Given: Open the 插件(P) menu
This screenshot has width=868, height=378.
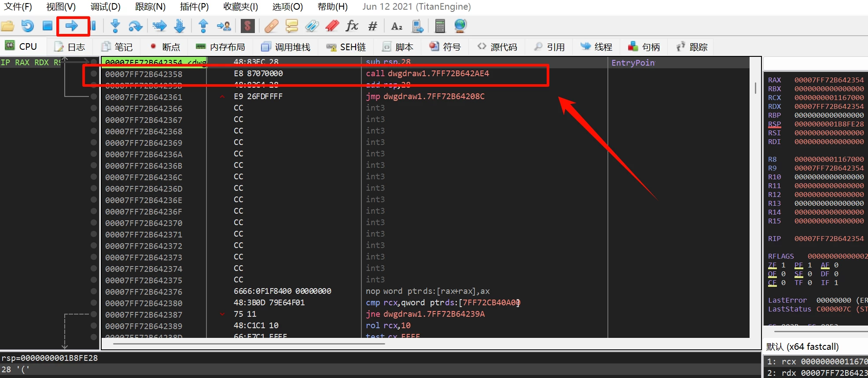Looking at the screenshot, I should coord(194,7).
